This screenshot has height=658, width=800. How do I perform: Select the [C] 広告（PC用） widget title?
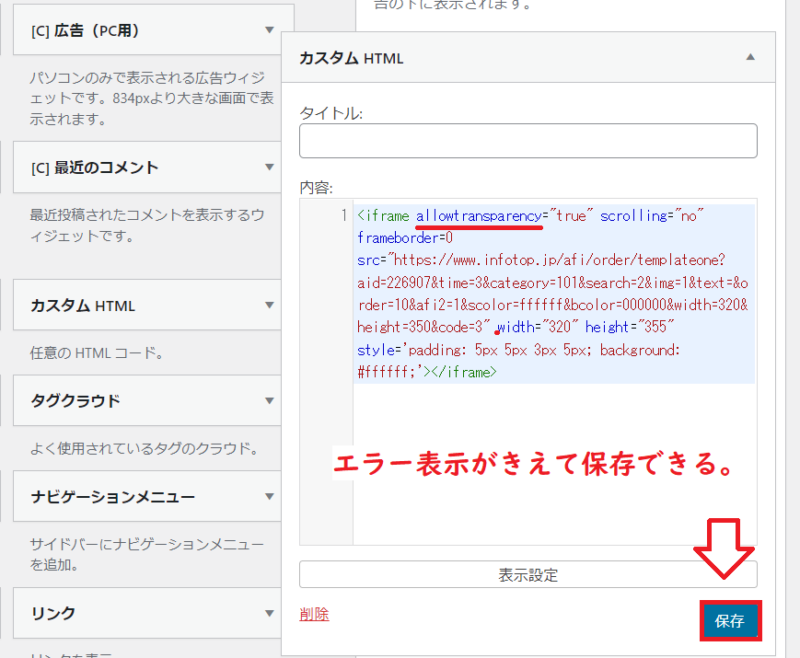pos(85,31)
